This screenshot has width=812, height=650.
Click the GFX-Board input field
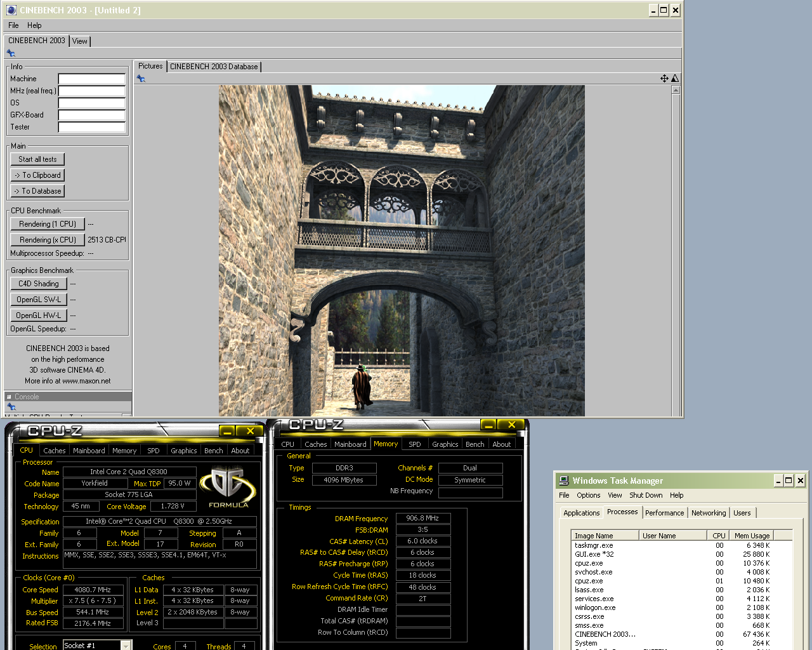click(x=92, y=115)
